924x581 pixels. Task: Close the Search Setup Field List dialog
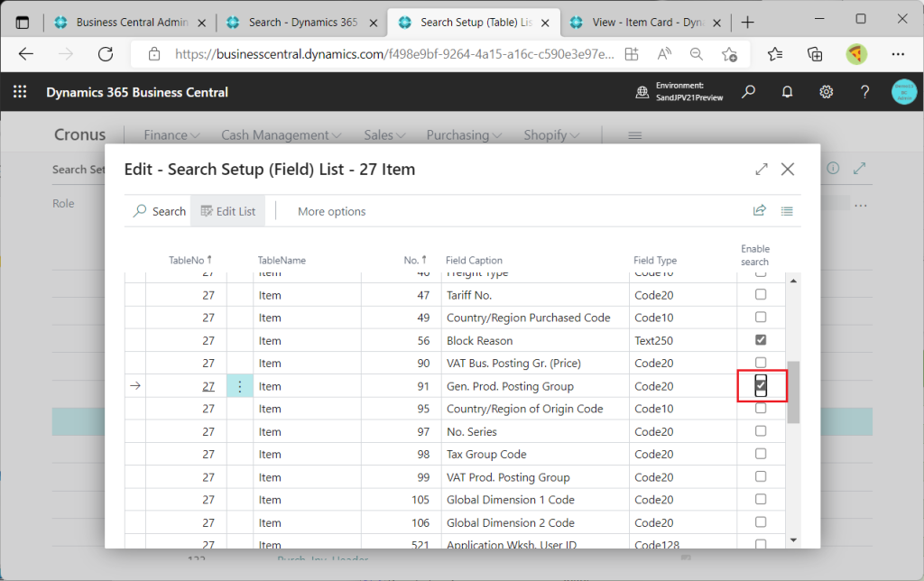(x=787, y=169)
